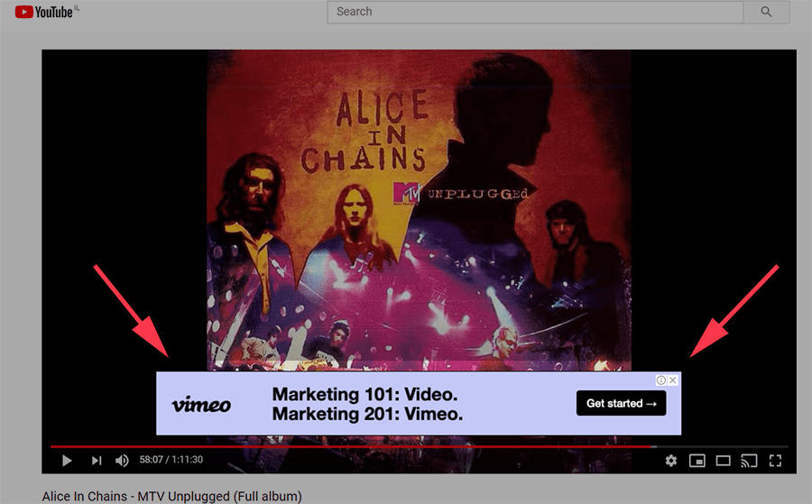The image size is (812, 504).
Task: Play the video with the play button
Action: 67,461
